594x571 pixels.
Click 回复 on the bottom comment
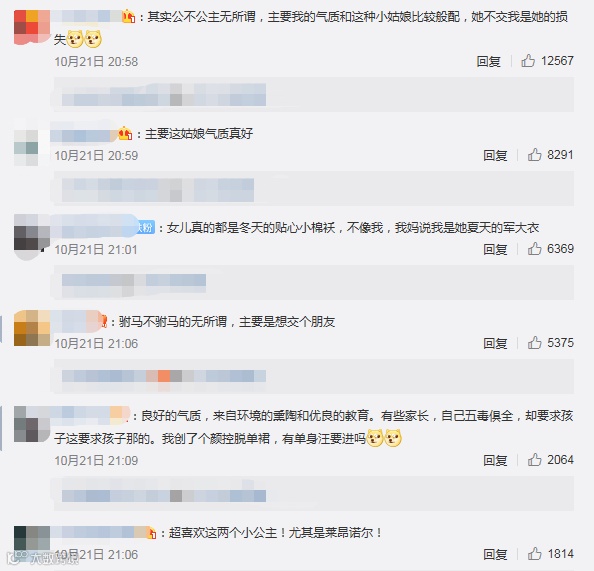(x=495, y=554)
